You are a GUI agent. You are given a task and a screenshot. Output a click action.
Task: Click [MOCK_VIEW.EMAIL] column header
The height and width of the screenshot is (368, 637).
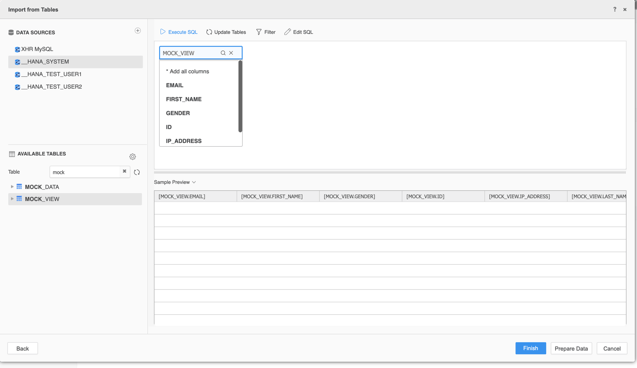click(x=195, y=197)
